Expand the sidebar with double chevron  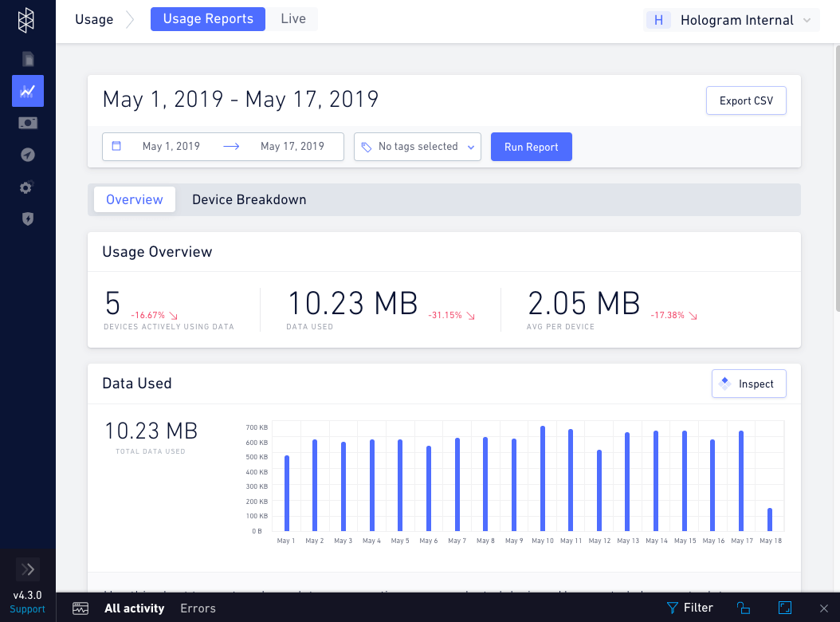(28, 569)
